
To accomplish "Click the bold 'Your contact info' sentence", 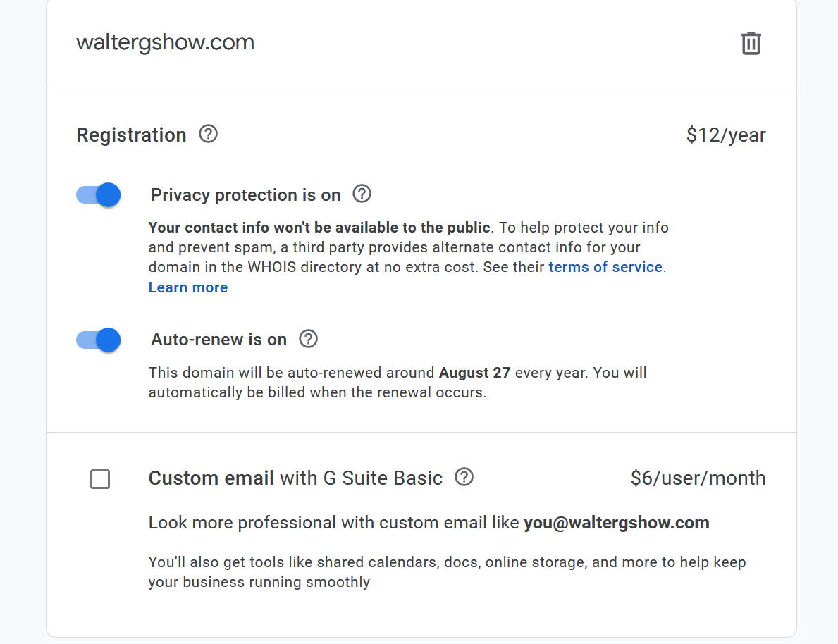I will (319, 228).
